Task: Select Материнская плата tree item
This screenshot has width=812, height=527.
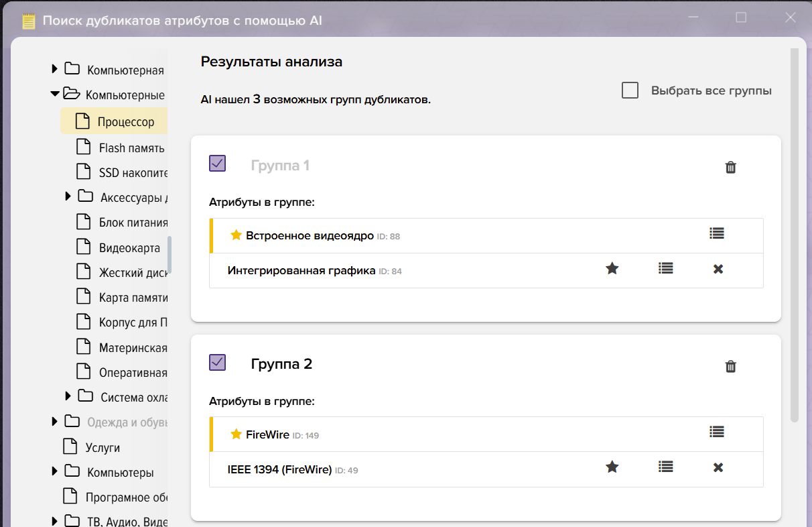Action: [133, 348]
